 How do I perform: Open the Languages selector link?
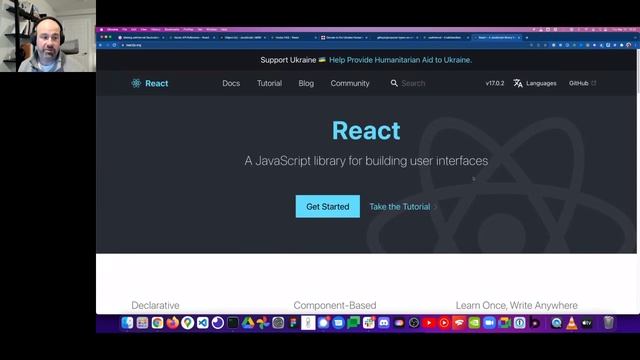point(535,83)
